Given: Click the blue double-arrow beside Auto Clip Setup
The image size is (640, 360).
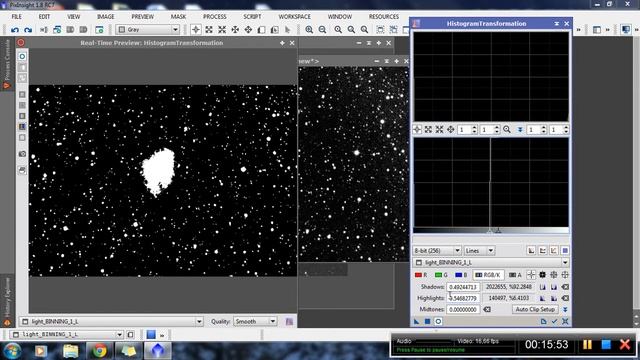Looking at the screenshot, I should coord(565,309).
